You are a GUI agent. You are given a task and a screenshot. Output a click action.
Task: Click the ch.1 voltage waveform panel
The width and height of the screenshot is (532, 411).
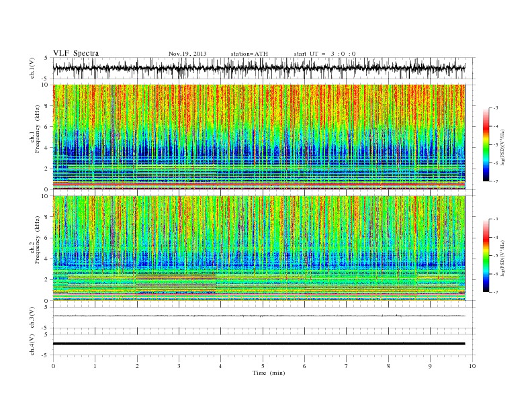[264, 68]
